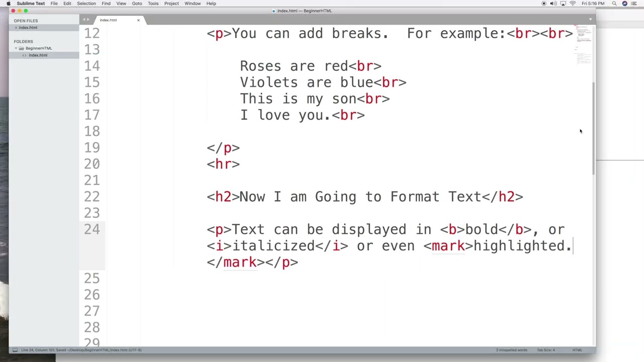The height and width of the screenshot is (362, 644).
Task: Open the Window menu
Action: [x=193, y=4]
